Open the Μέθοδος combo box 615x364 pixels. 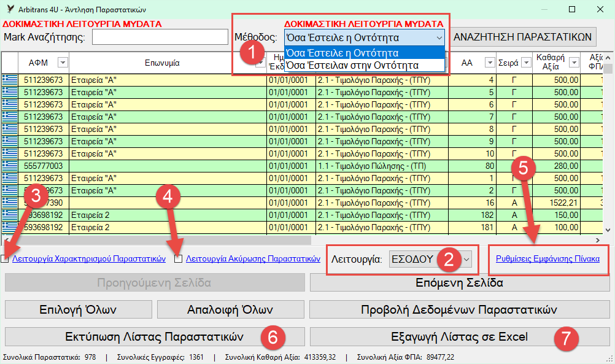coord(365,37)
